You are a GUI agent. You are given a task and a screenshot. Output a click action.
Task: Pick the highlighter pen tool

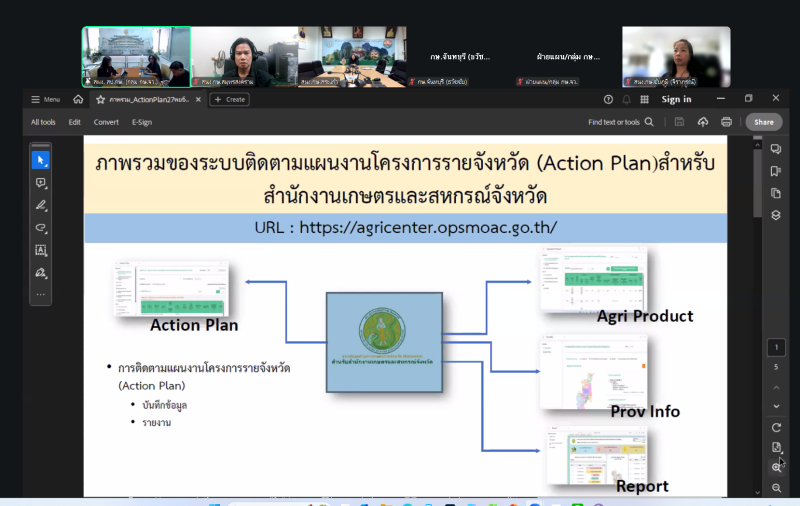41,205
